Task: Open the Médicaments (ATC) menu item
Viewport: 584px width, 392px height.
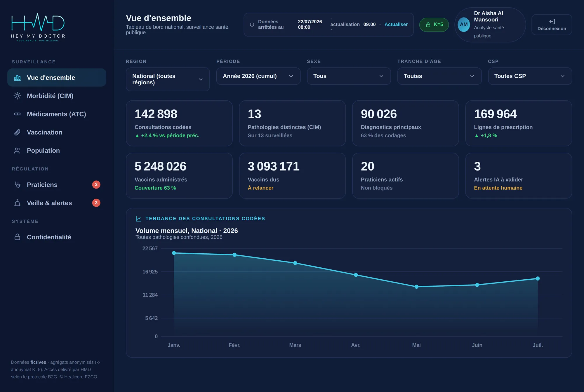Action: tap(57, 114)
